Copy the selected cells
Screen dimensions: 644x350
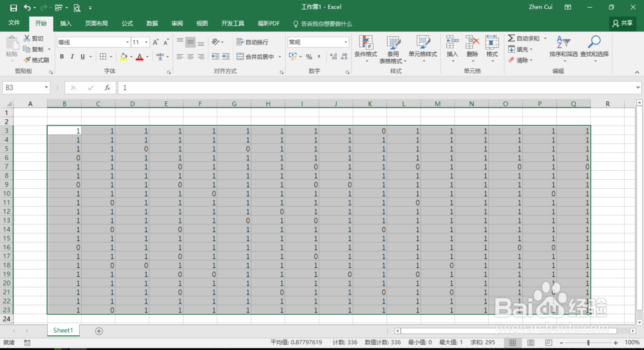33,49
